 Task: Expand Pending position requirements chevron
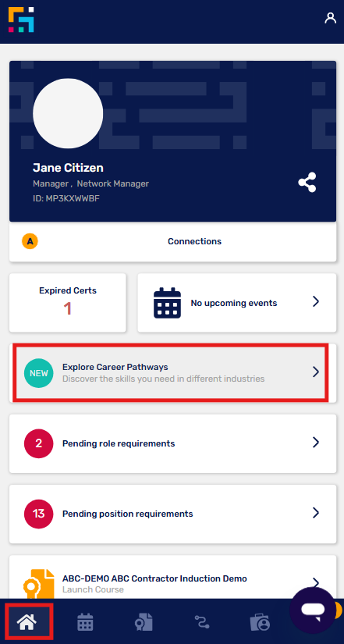[316, 513]
